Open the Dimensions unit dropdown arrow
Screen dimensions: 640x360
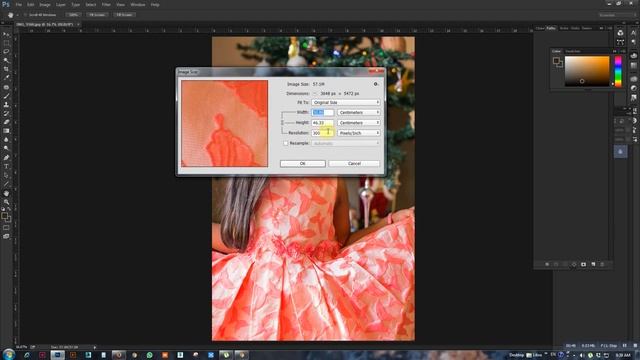[x=315, y=93]
